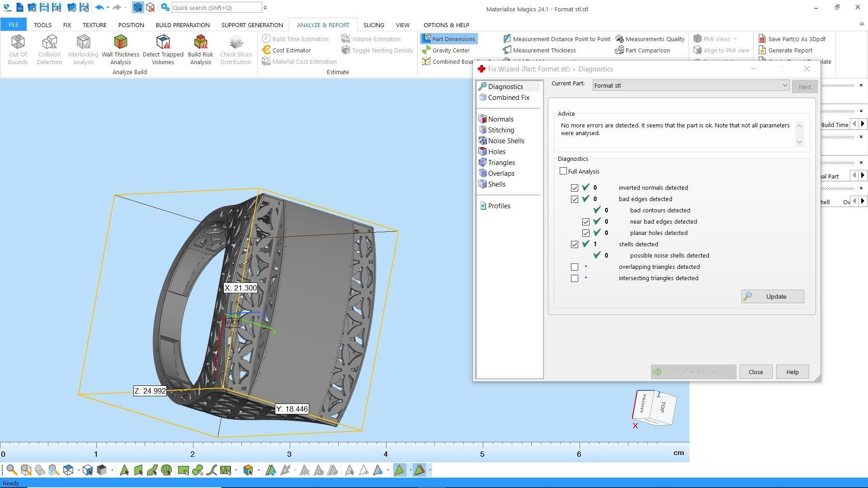Open Wall Thickness Analysis tool

coord(120,49)
